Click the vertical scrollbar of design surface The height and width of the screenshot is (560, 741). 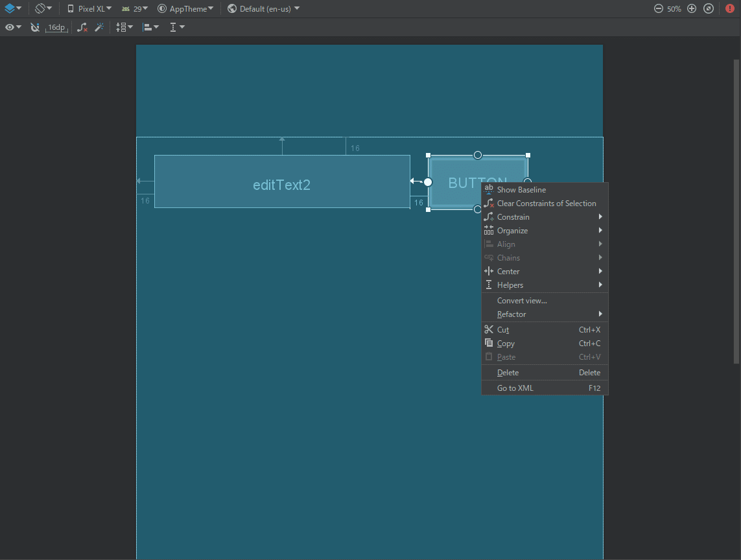736,211
